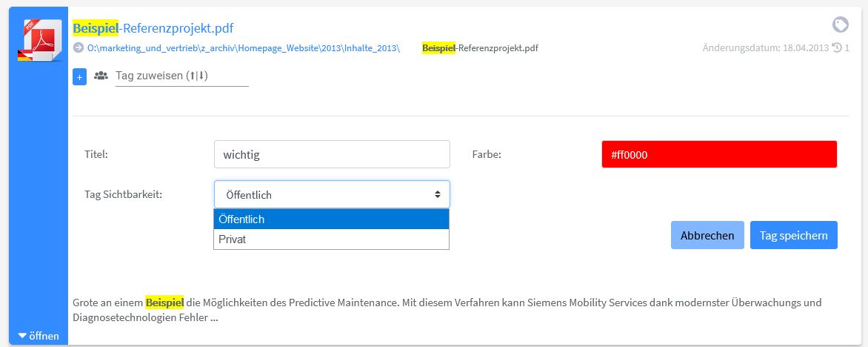
Task: Click the tag icon at top right
Action: (841, 24)
